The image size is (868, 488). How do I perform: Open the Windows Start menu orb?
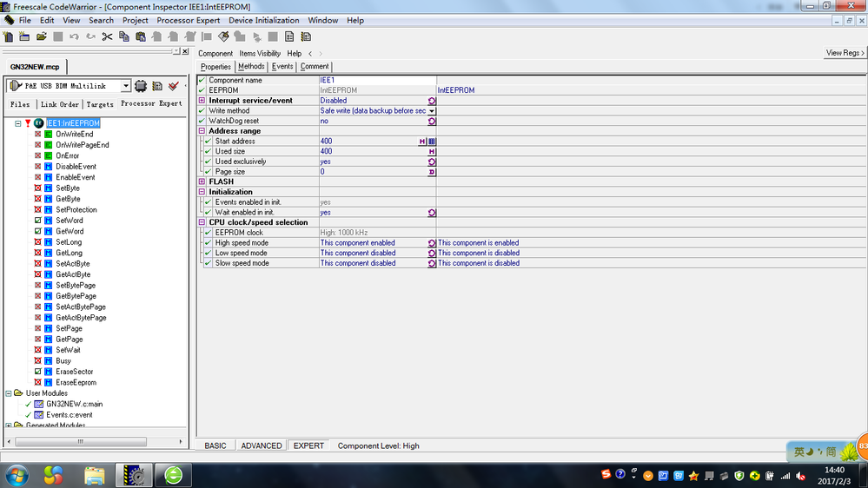pyautogui.click(x=17, y=475)
